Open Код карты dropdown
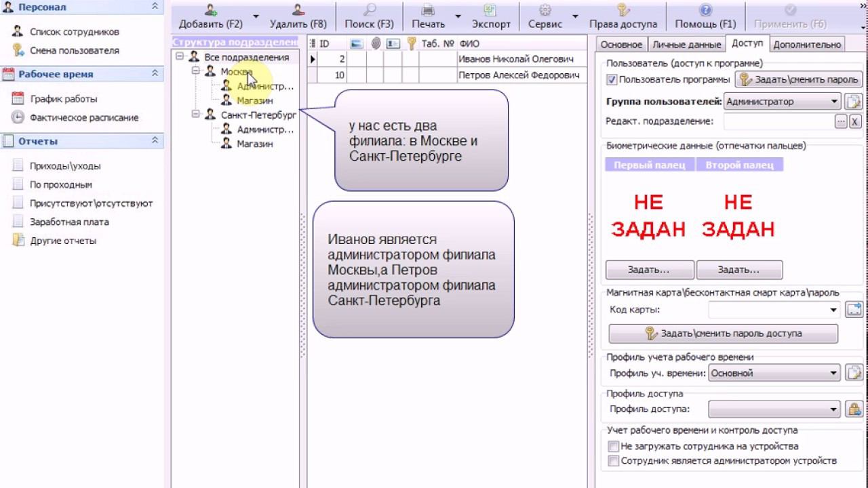The height and width of the screenshot is (488, 868). [x=834, y=310]
